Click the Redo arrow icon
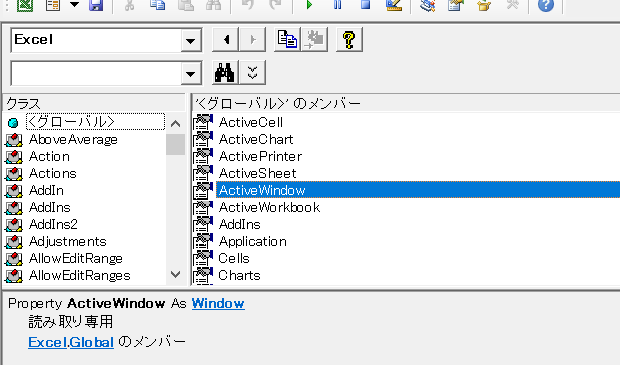Image resolution: width=620 pixels, height=365 pixels. [x=275, y=5]
